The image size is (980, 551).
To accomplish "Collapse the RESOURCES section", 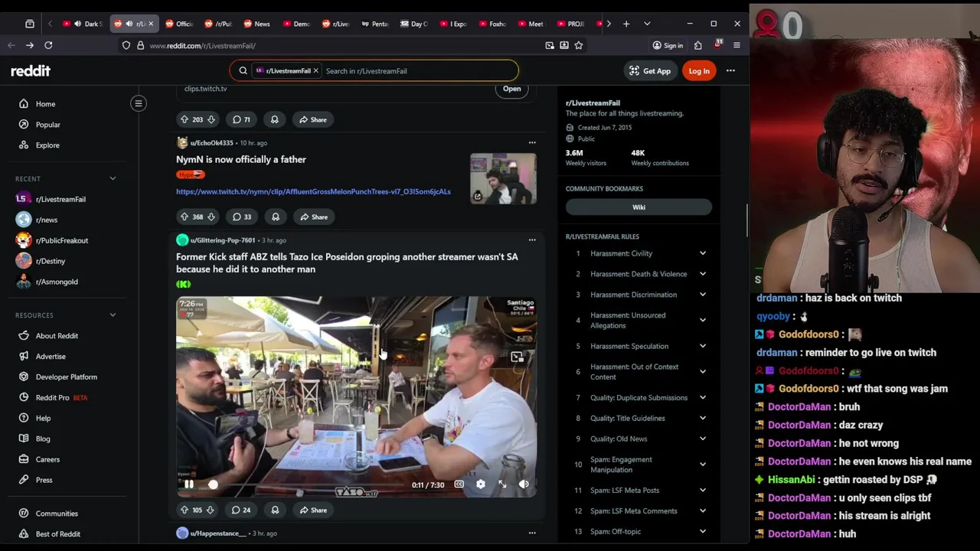I will (113, 315).
